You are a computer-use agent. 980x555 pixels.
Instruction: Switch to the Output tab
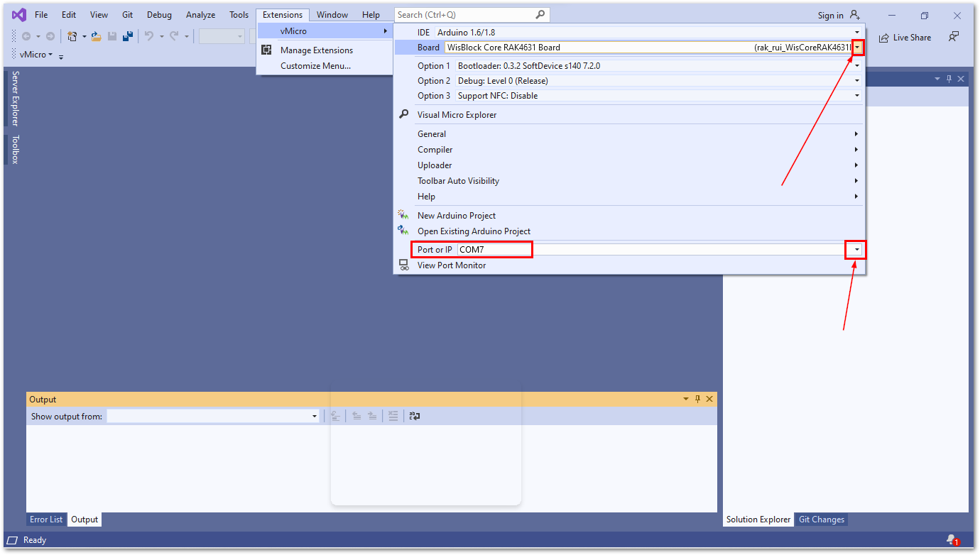(85, 520)
